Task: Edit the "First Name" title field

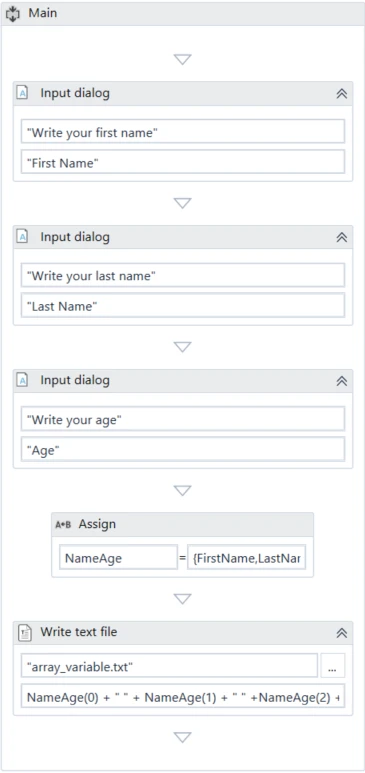Action: point(182,162)
